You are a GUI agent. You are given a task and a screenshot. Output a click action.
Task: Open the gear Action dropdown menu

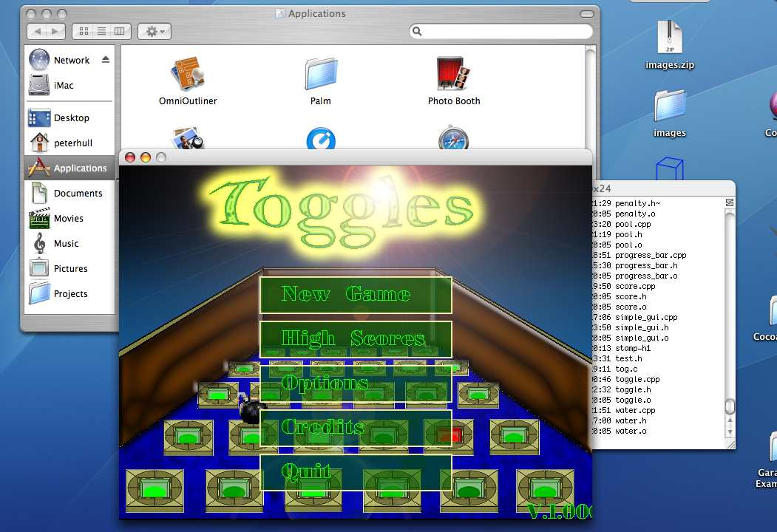point(155,31)
